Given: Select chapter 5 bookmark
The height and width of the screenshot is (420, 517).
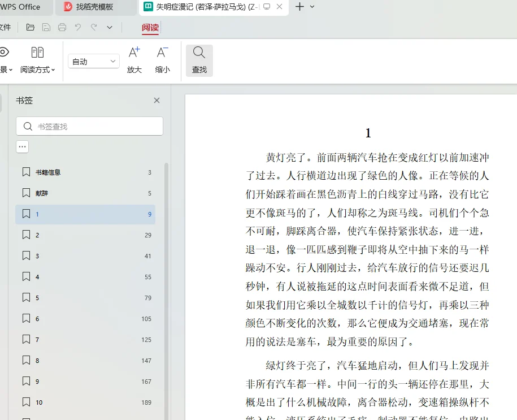Looking at the screenshot, I should (85, 298).
